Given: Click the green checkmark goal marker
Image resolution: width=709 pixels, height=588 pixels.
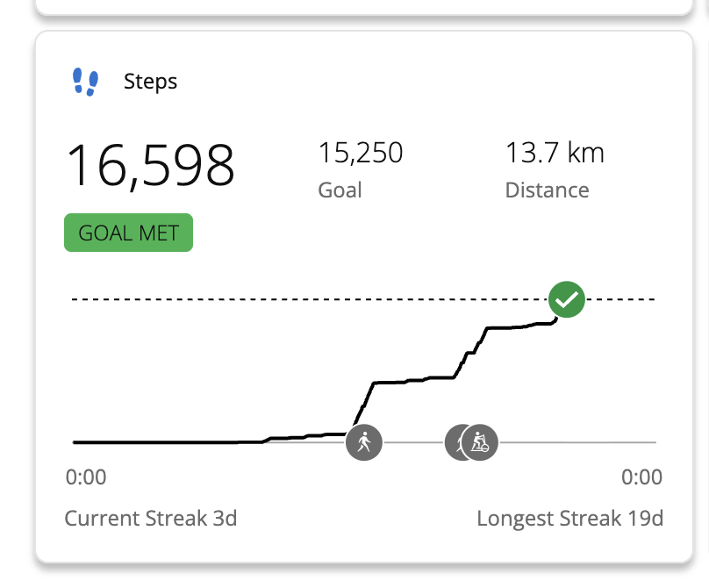Looking at the screenshot, I should pyautogui.click(x=568, y=300).
